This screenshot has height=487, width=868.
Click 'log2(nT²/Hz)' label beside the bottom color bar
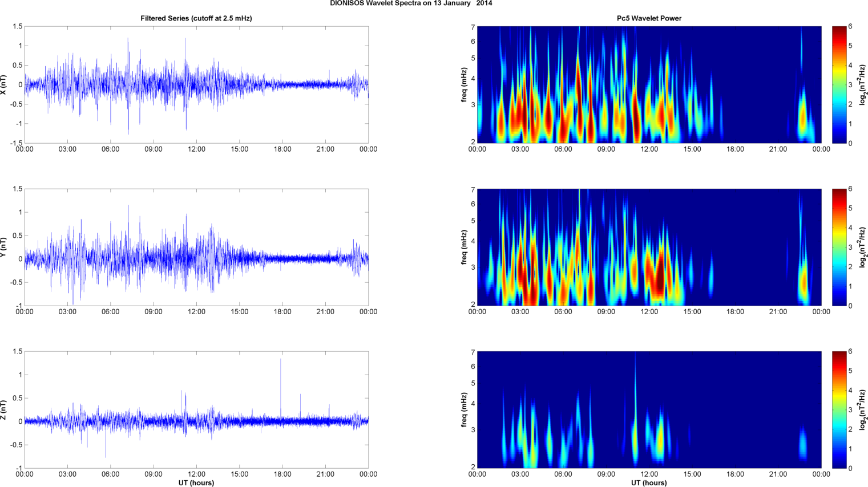[863, 409]
